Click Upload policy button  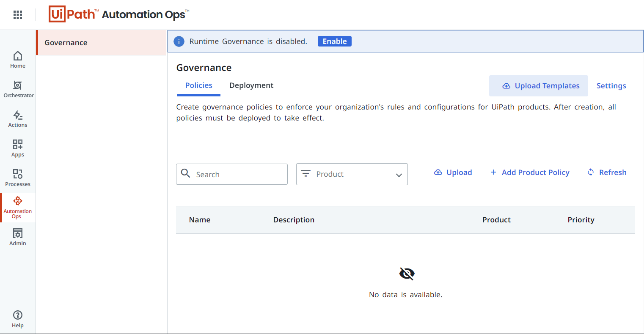coord(453,172)
